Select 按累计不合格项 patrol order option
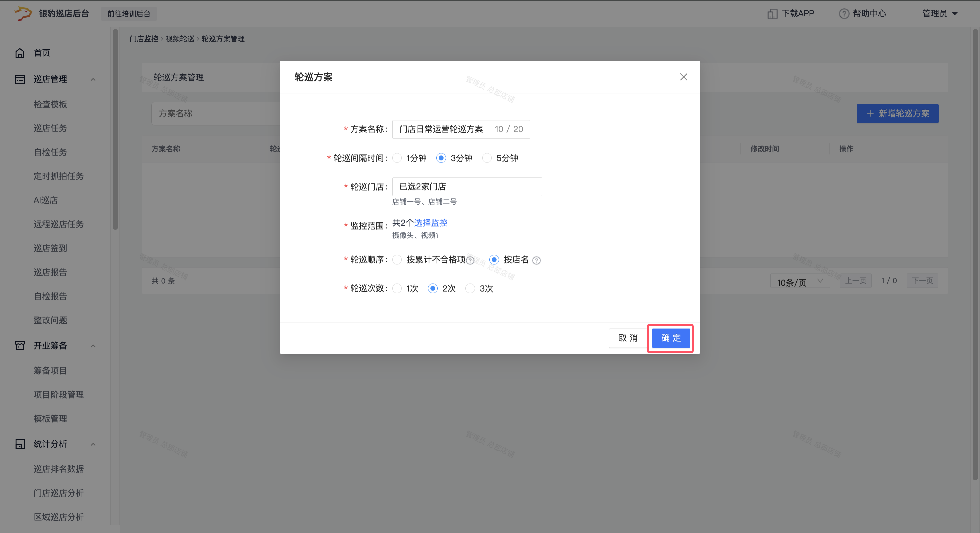 397,259
